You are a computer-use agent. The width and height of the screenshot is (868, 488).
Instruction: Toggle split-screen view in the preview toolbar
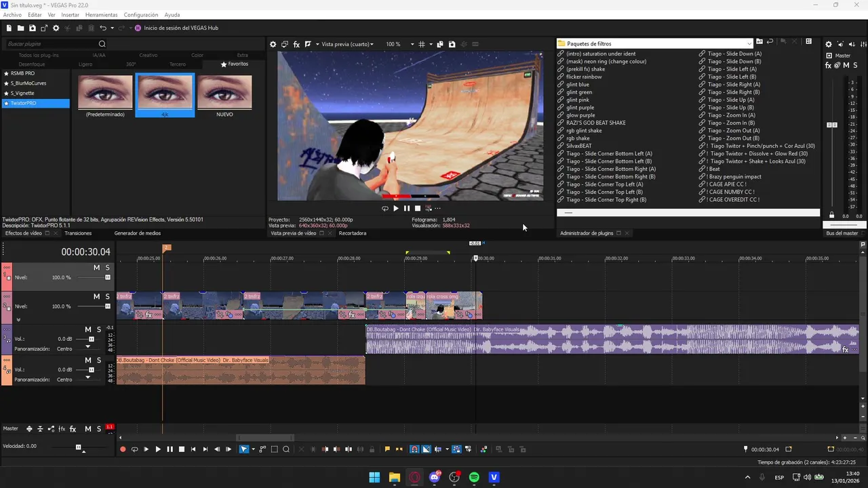(308, 44)
